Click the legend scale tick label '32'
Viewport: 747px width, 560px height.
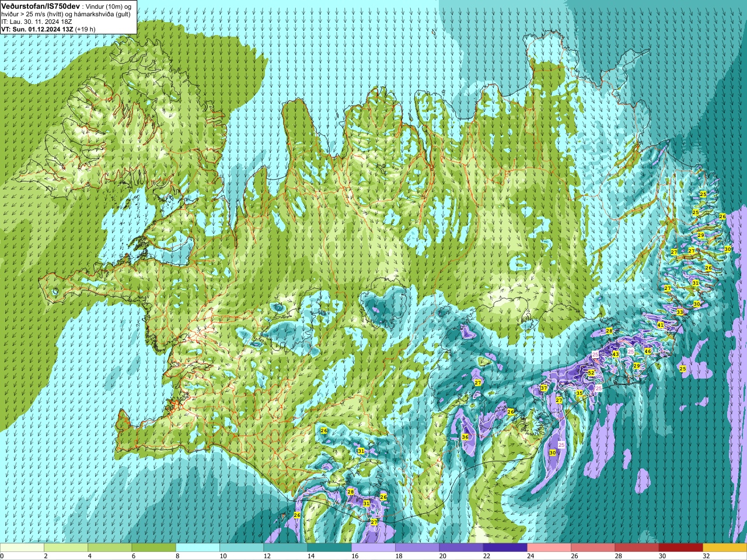(x=706, y=556)
